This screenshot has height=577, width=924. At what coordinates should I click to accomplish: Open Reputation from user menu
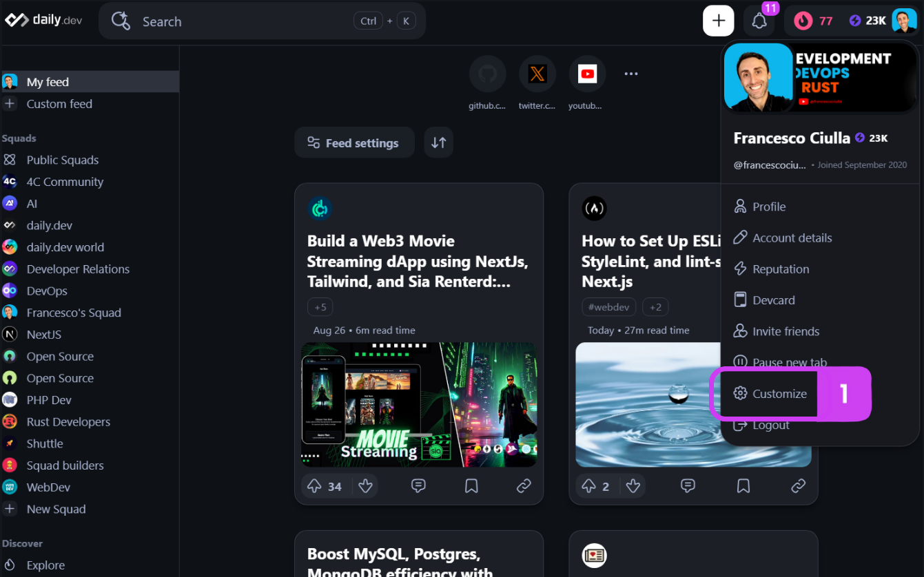tap(820, 269)
